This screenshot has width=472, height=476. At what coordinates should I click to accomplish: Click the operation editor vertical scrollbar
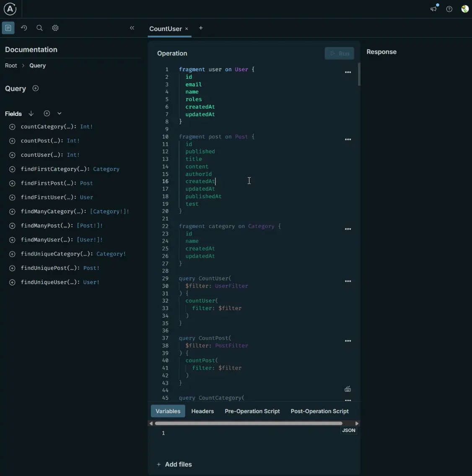click(359, 75)
